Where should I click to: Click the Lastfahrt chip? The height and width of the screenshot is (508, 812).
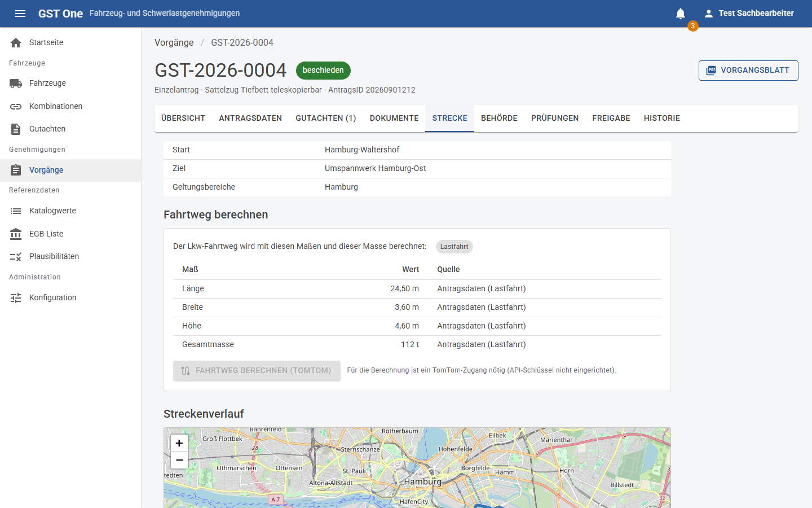454,247
